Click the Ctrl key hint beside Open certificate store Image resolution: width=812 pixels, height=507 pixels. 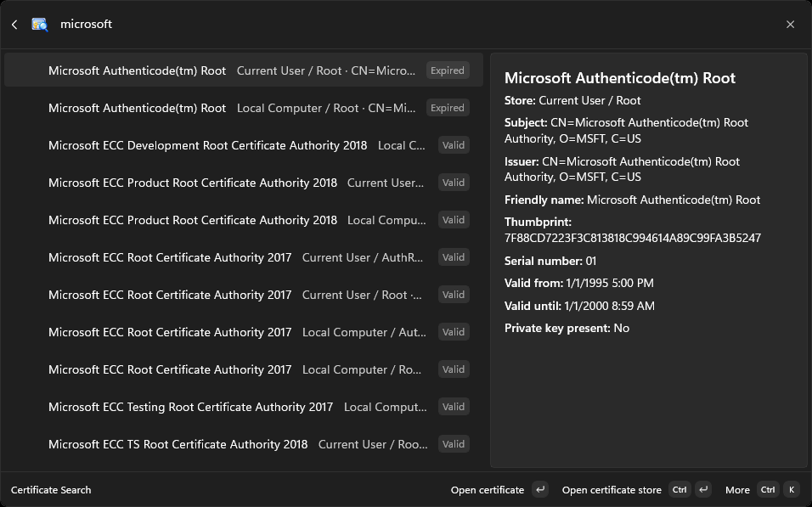679,489
